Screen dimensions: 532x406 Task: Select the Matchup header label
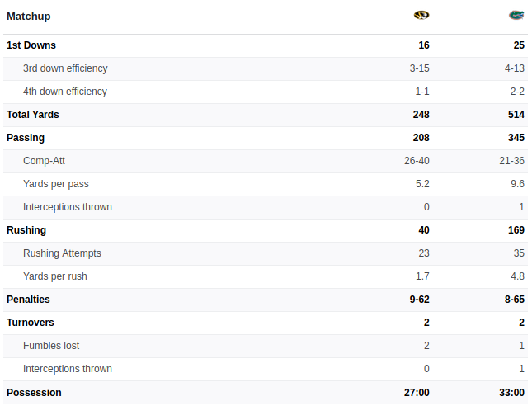tap(29, 16)
